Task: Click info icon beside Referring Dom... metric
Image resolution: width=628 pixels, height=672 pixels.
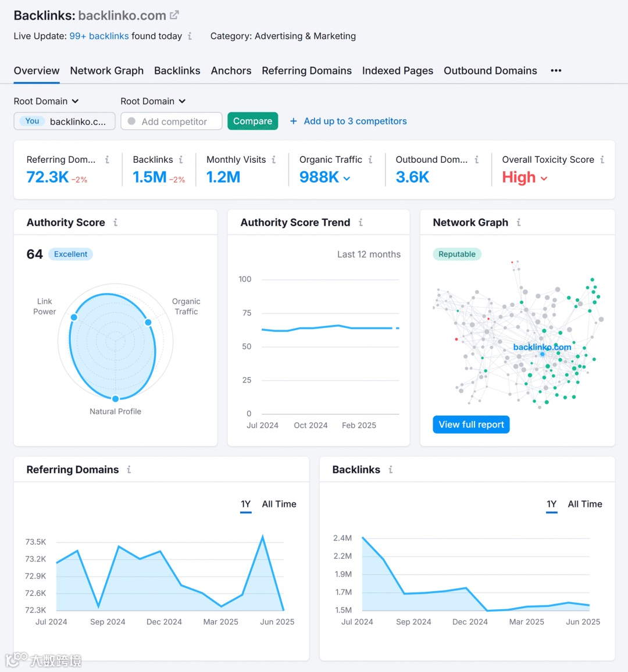Action: pos(107,159)
